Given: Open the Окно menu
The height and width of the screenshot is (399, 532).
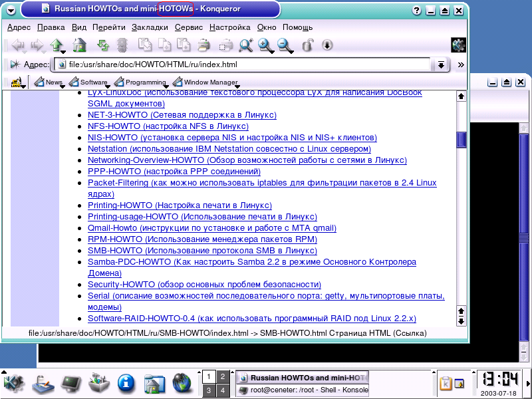Looking at the screenshot, I should (267, 27).
